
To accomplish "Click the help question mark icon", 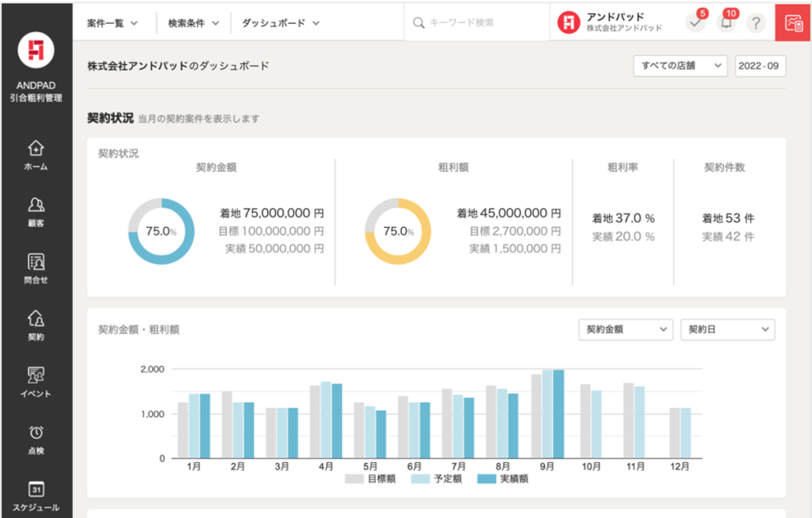I will point(756,23).
